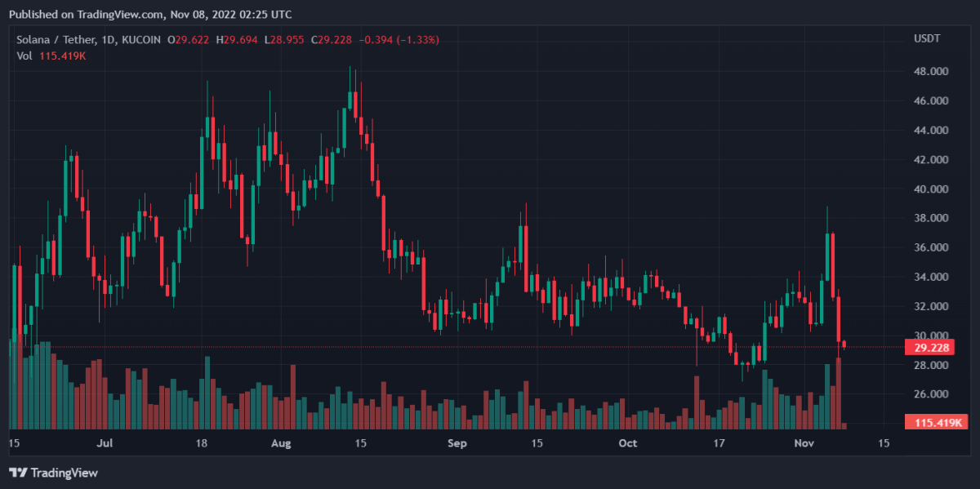Click the 34.000 price axis label

click(x=931, y=277)
